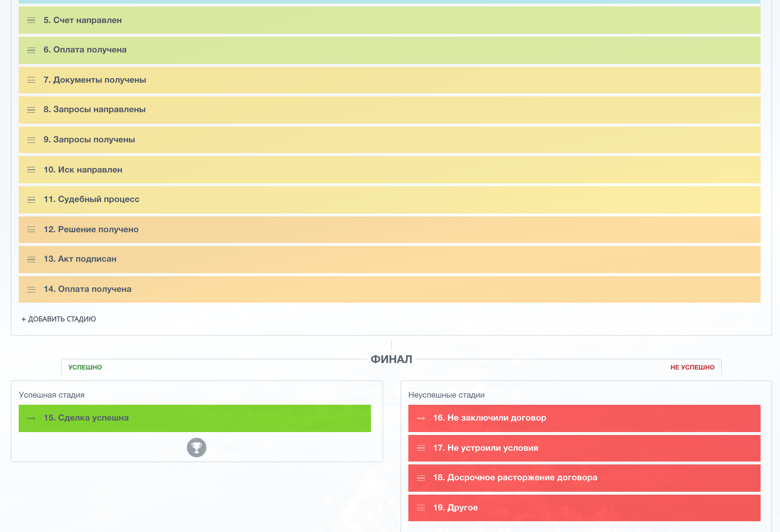Viewport: 780px width, 532px height.
Task: Click the trophy icon under successful stage
Action: tap(196, 448)
